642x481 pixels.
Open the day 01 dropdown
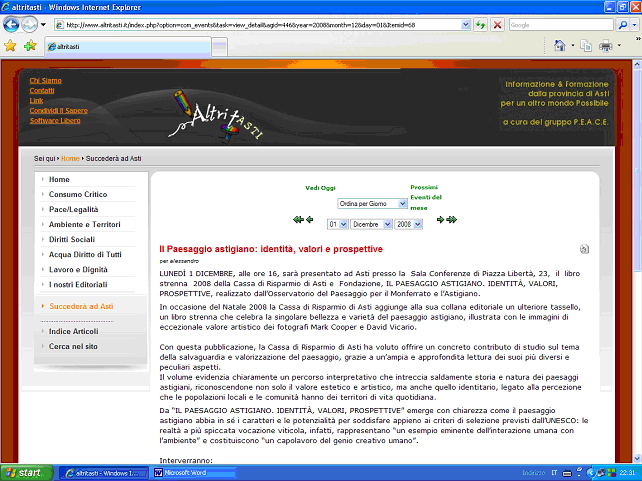click(x=337, y=224)
